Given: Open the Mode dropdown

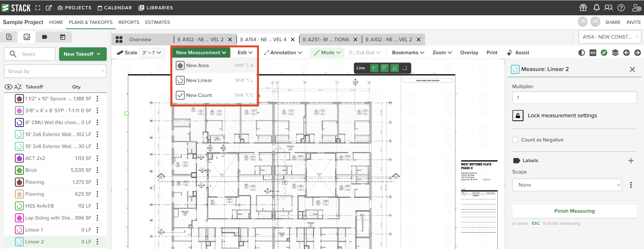Looking at the screenshot, I should point(327,53).
